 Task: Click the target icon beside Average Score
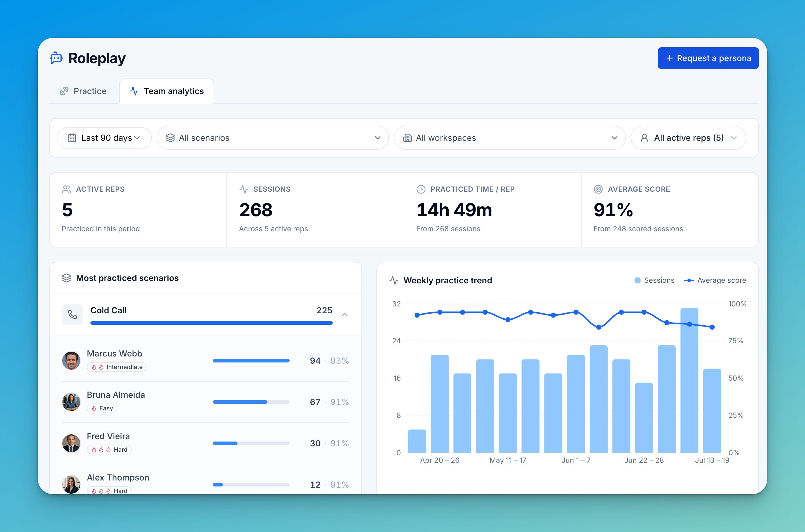point(598,189)
